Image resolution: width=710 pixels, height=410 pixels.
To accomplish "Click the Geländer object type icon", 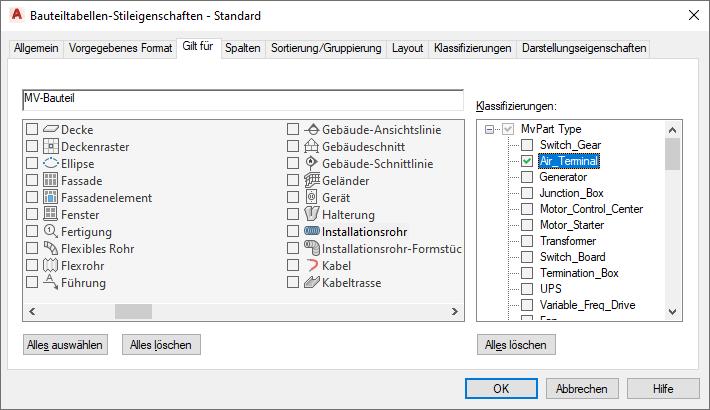I will (x=312, y=181).
